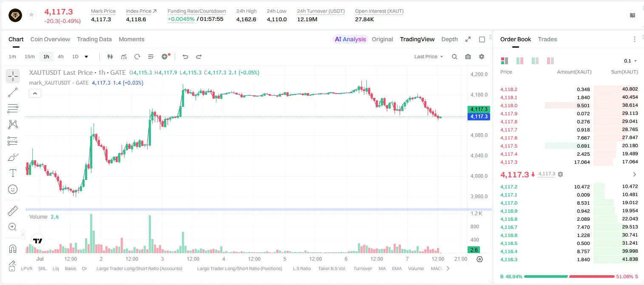Select the trend line drawing tool
The image size is (644, 285).
coord(13,92)
